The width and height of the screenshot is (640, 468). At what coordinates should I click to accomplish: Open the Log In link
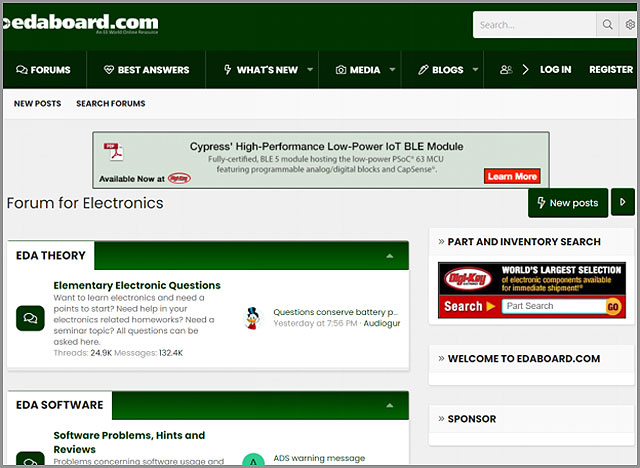555,70
